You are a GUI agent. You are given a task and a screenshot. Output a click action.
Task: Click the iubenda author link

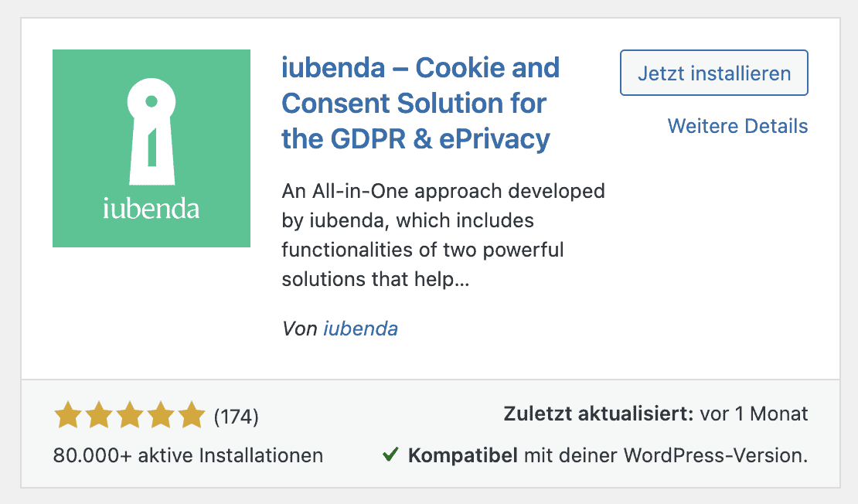[361, 329]
